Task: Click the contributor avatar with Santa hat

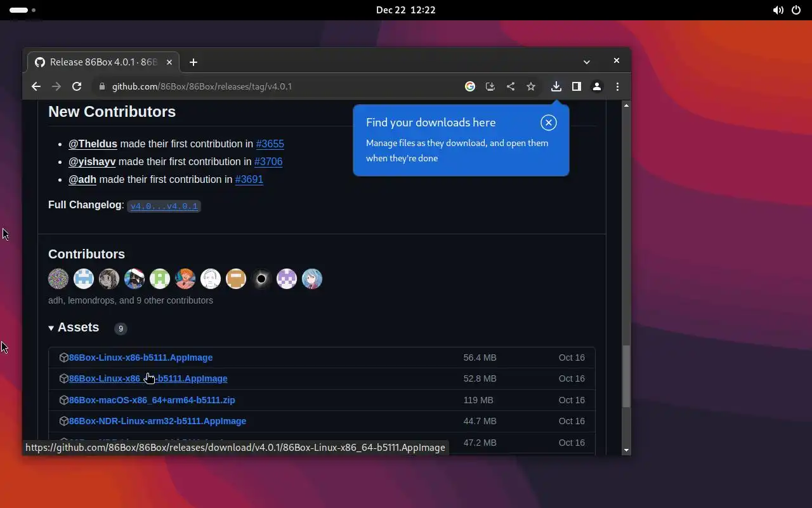Action: (x=134, y=279)
